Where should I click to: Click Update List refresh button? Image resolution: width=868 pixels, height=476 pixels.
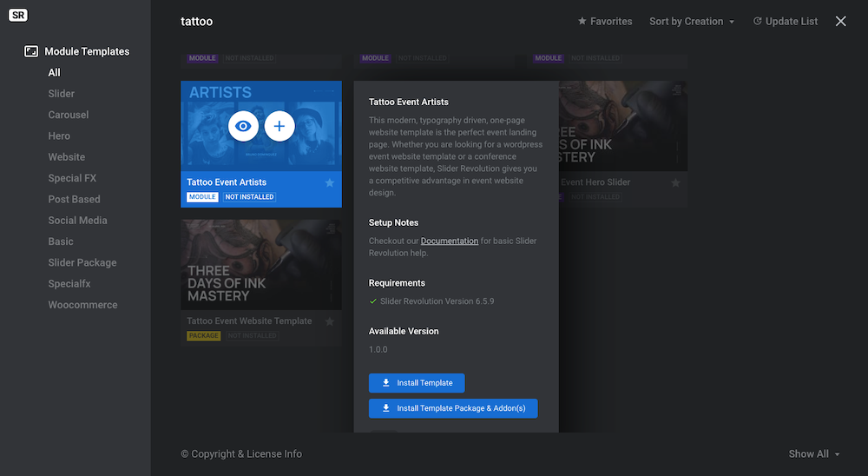[x=785, y=21]
